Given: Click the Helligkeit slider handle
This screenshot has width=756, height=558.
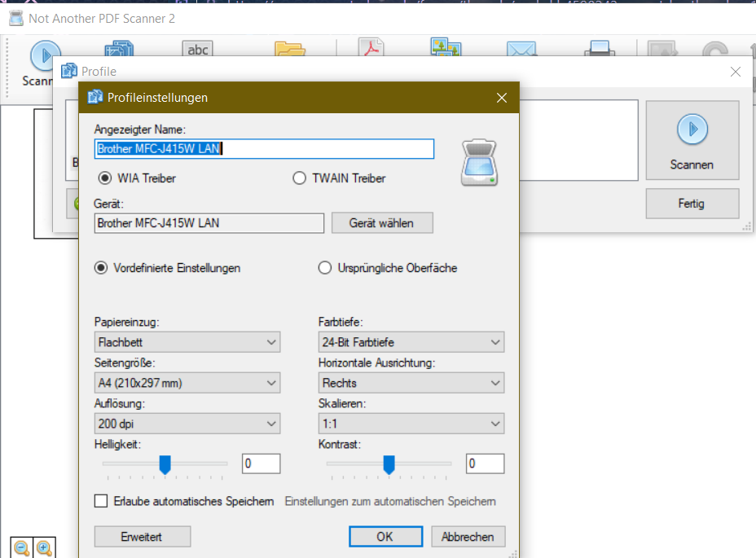Looking at the screenshot, I should (x=165, y=464).
